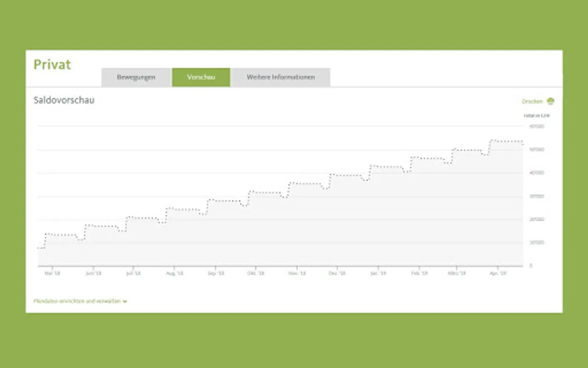Click the Drucken link
This screenshot has height=368, width=588.
[x=532, y=101]
